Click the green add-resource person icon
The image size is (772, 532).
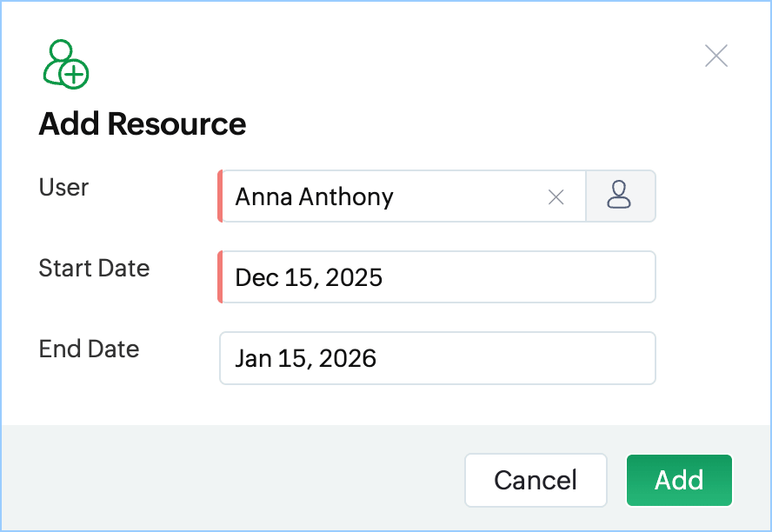[59, 60]
